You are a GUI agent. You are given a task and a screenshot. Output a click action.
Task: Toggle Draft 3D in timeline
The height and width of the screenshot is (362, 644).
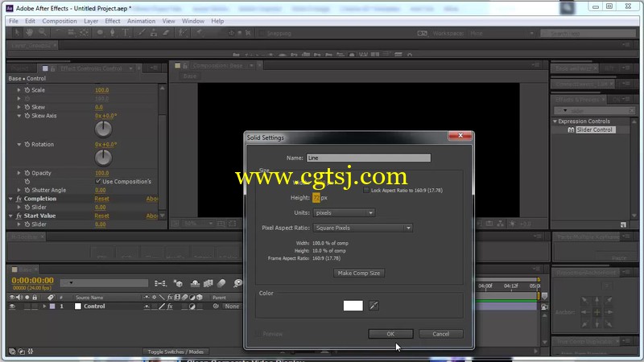pos(178,283)
